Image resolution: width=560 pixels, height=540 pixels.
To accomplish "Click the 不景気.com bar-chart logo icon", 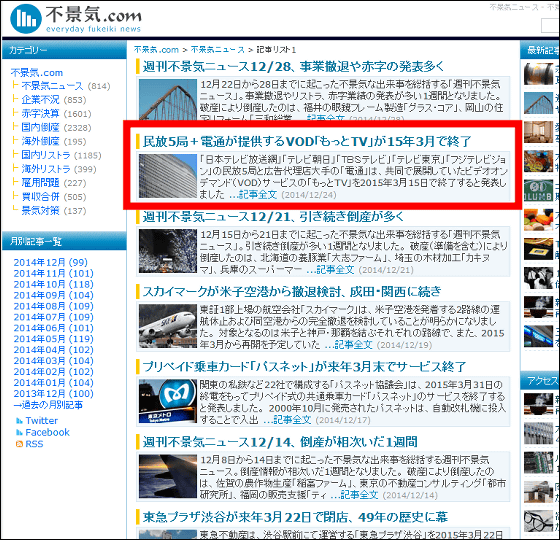I will point(26,19).
